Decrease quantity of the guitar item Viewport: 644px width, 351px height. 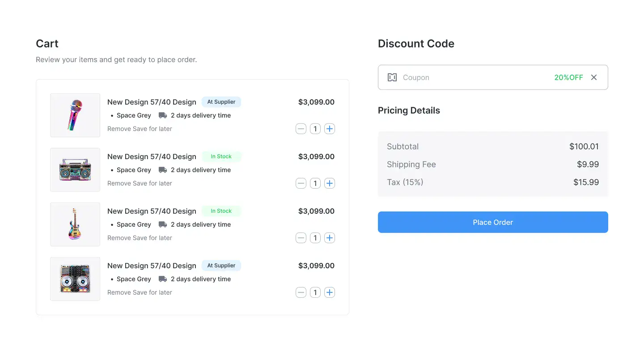pos(301,238)
